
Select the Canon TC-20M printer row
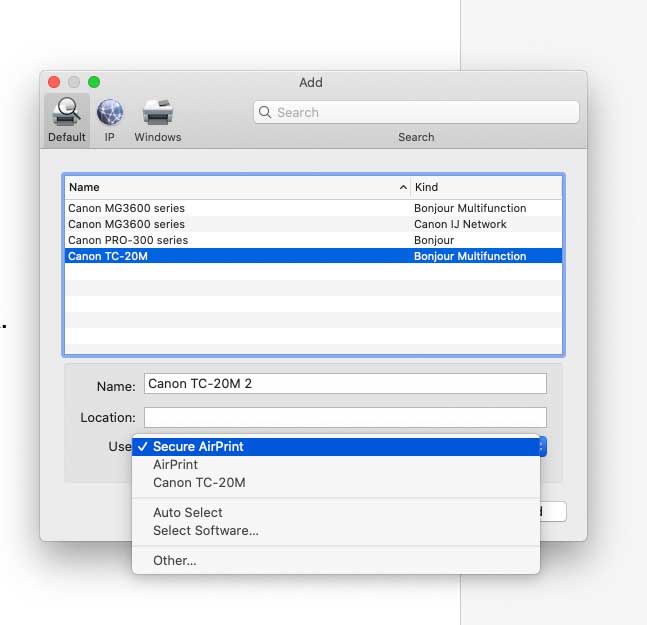pos(313,256)
